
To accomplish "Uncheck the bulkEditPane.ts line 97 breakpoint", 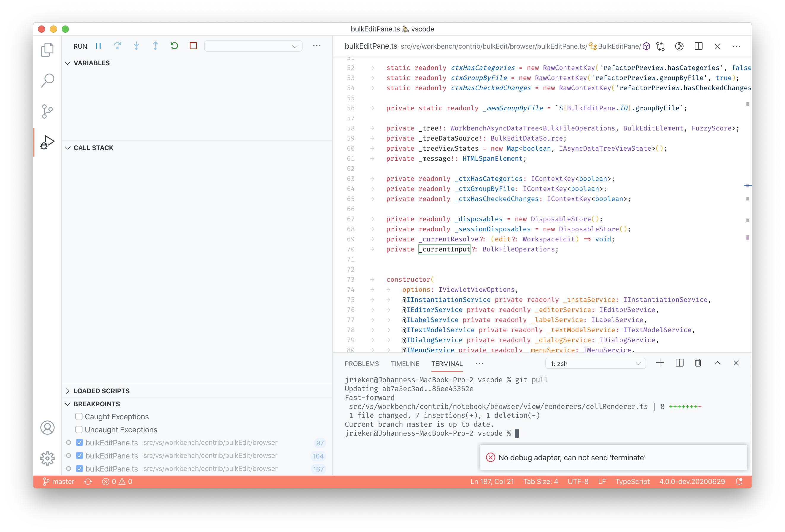I will click(x=80, y=442).
